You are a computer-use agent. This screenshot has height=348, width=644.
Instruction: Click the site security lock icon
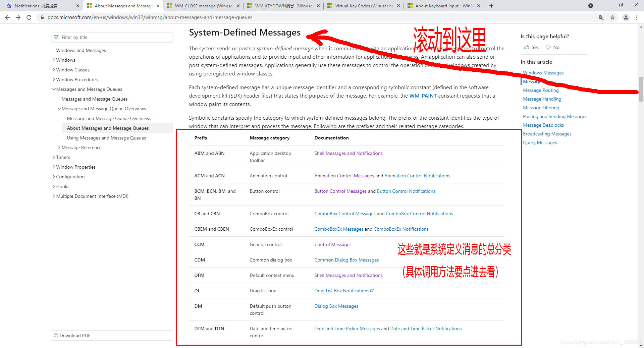(x=42, y=17)
